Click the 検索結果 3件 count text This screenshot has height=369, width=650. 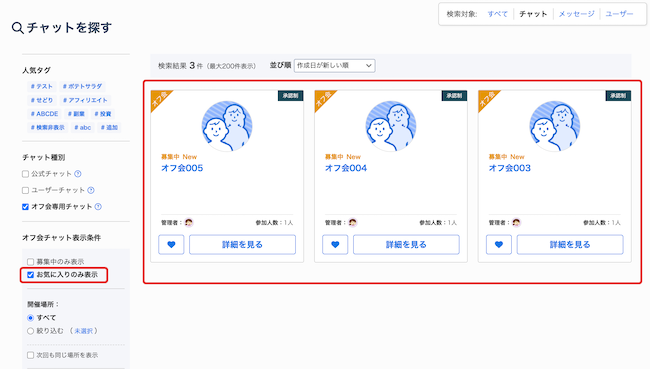180,66
